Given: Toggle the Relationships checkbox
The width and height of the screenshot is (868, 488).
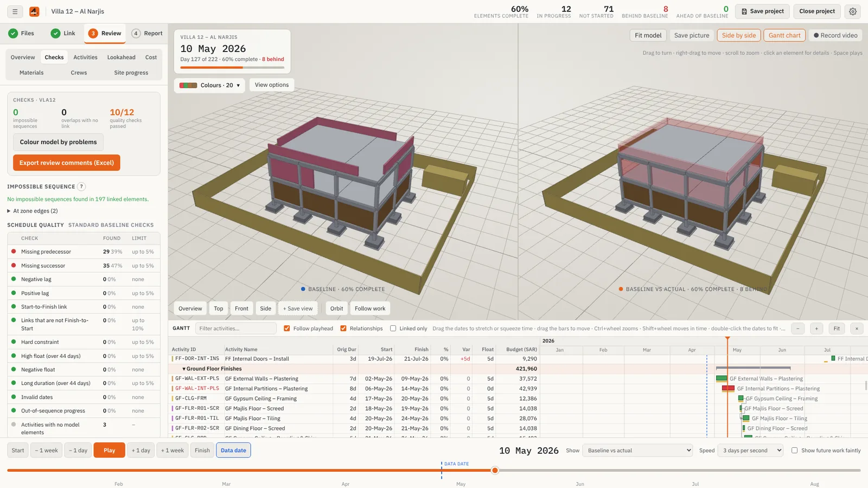Looking at the screenshot, I should click(x=343, y=329).
